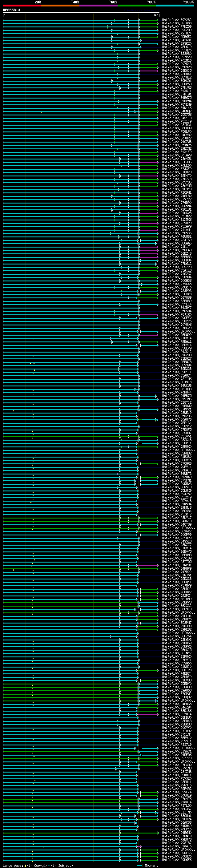Select row label UniRef100_C0A8Y6
Viewport: 197px width, 868px height.
pyautogui.click(x=177, y=419)
